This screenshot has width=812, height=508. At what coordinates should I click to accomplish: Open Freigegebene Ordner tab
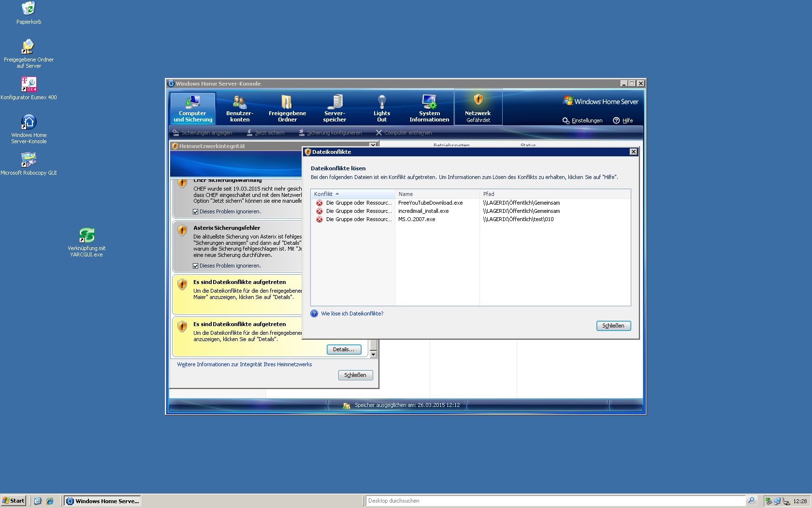[x=287, y=108]
